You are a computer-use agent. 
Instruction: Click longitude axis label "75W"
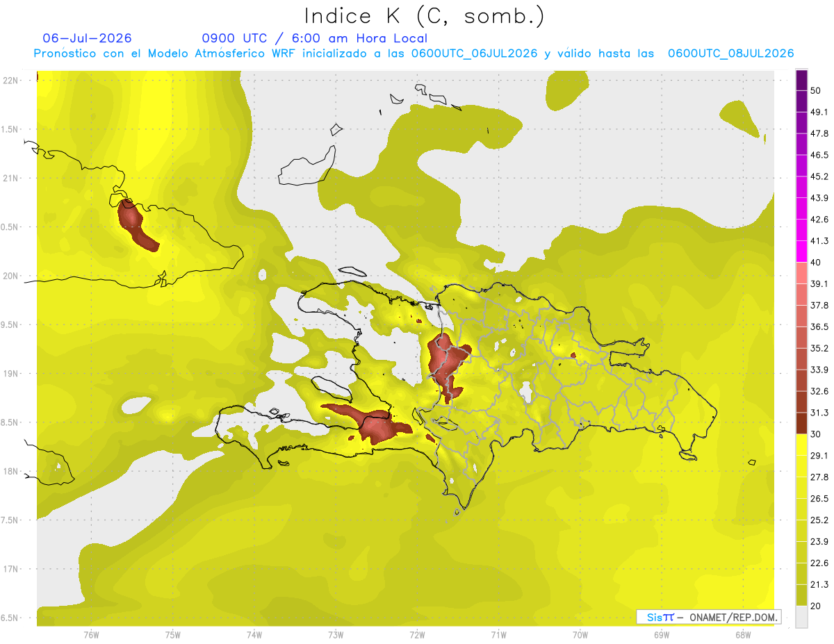click(x=172, y=635)
